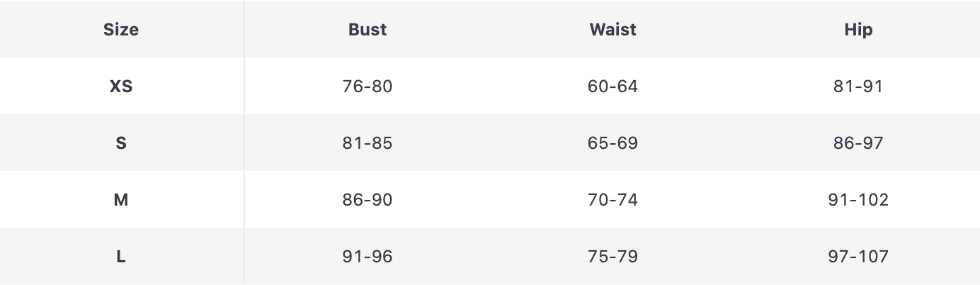This screenshot has height=285, width=980.
Task: Click the S waist value 65-69
Action: 612,143
